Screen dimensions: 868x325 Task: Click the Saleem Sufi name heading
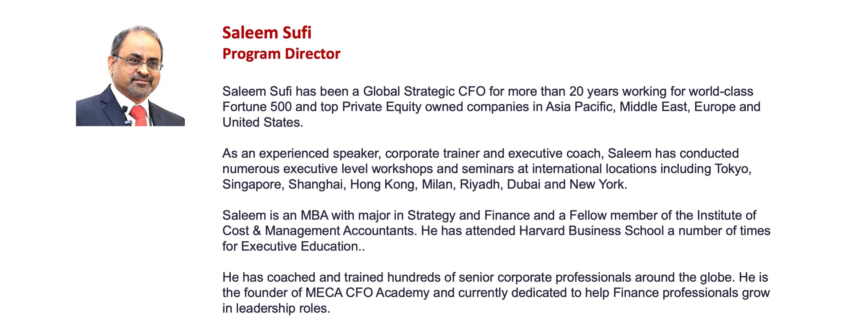(x=266, y=33)
